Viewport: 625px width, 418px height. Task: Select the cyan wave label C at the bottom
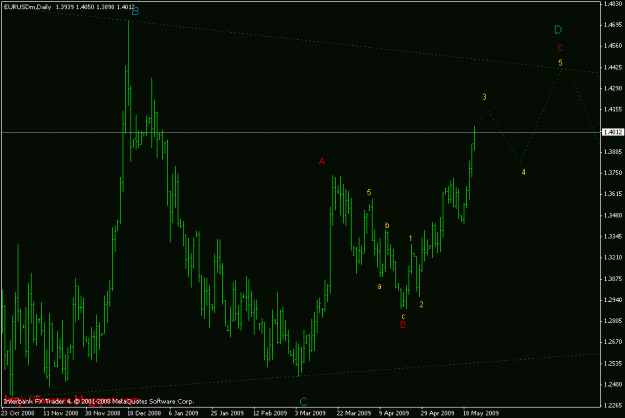tap(303, 401)
